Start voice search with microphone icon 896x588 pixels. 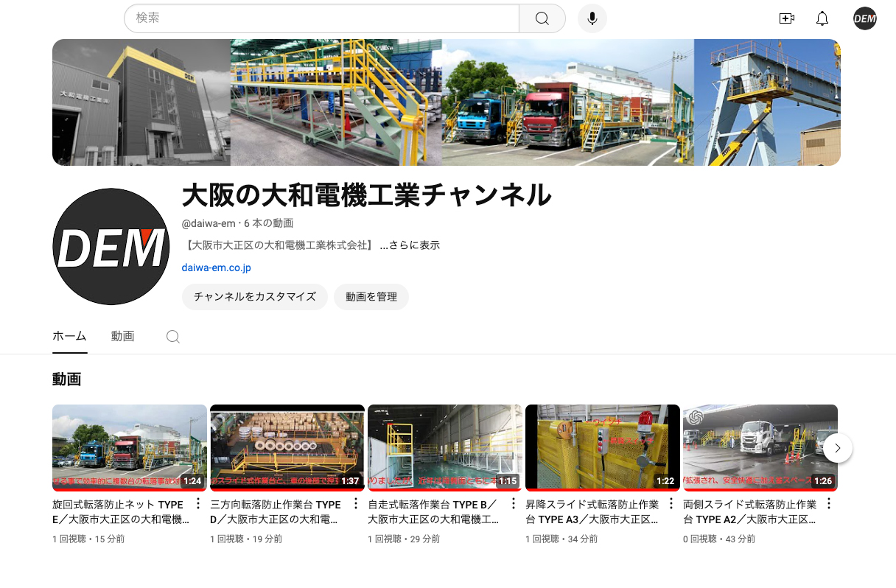592,18
